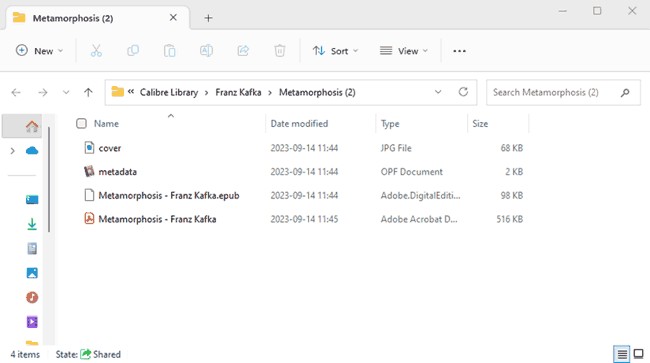The image size is (650, 363).
Task: Click the metadata OPF file icon
Action: [89, 171]
